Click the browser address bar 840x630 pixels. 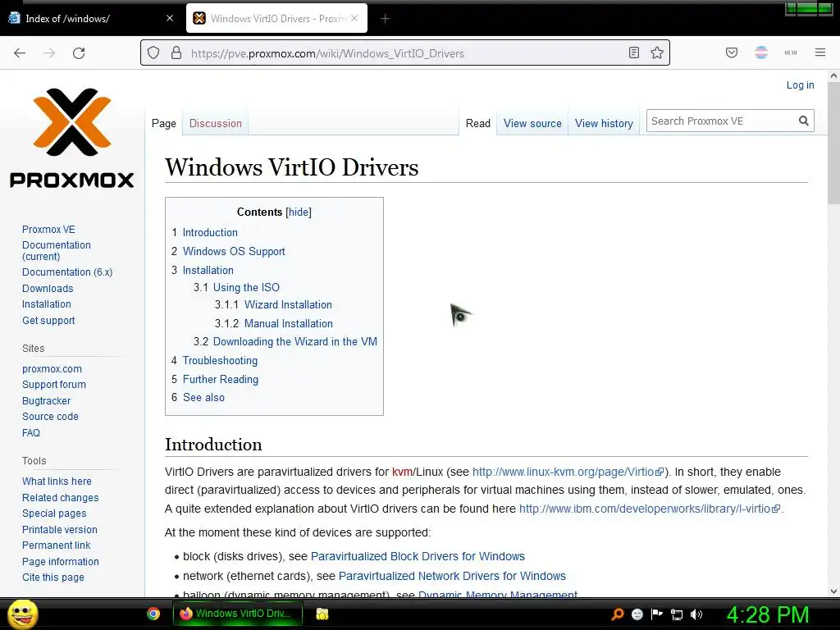pos(407,53)
